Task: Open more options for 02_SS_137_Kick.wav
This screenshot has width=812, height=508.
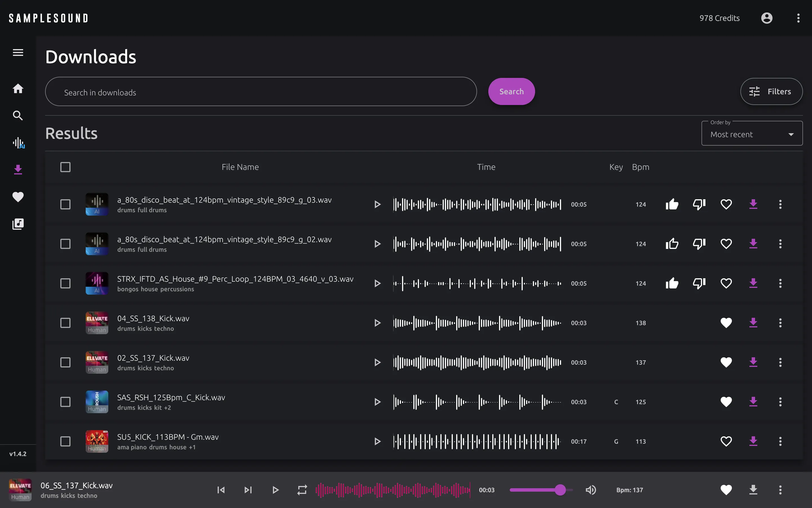Action: click(780, 363)
